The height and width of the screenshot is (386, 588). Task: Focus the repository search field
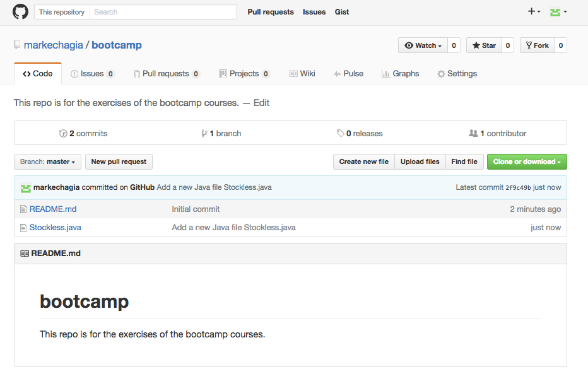[x=163, y=11]
